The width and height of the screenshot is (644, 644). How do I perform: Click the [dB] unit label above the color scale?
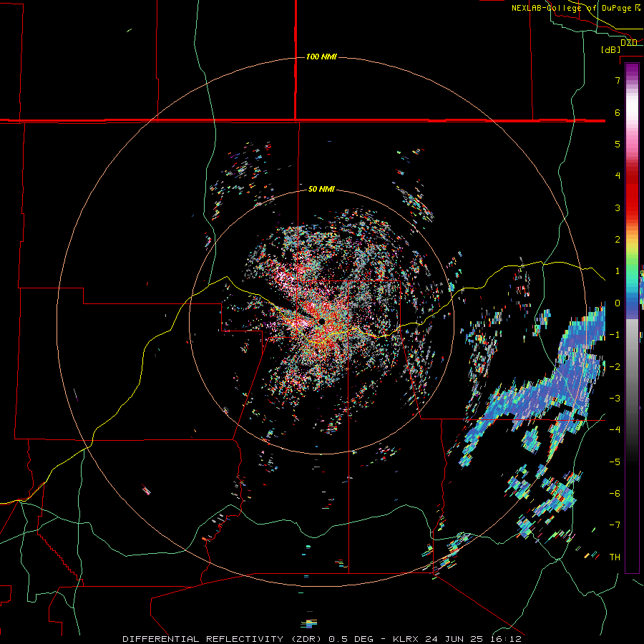(x=611, y=49)
